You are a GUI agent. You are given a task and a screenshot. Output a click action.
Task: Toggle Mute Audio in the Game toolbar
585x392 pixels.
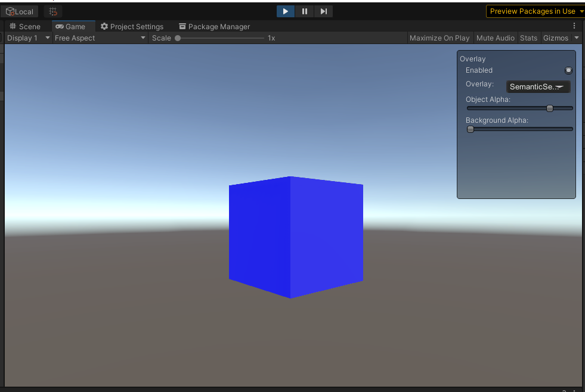tap(495, 38)
